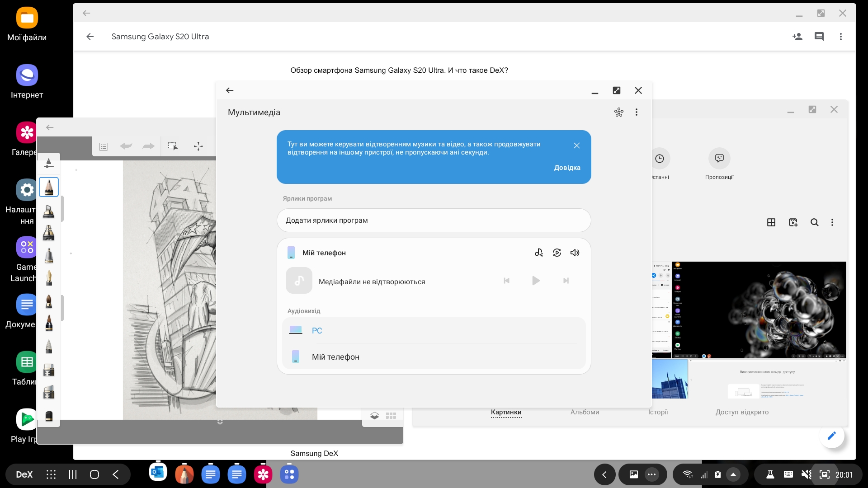The width and height of the screenshot is (868, 488).
Task: Switch to Альбоми tab in Gallery
Action: pos(585,412)
